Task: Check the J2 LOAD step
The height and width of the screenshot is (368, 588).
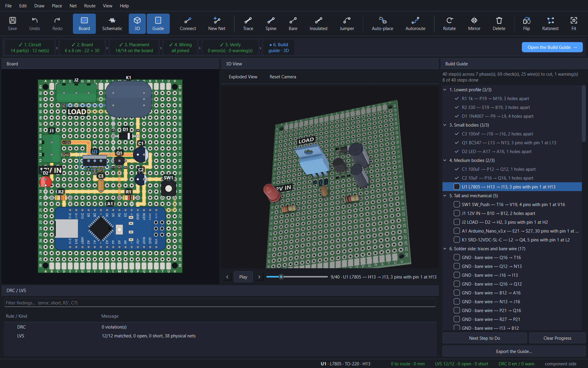Action: (x=457, y=222)
